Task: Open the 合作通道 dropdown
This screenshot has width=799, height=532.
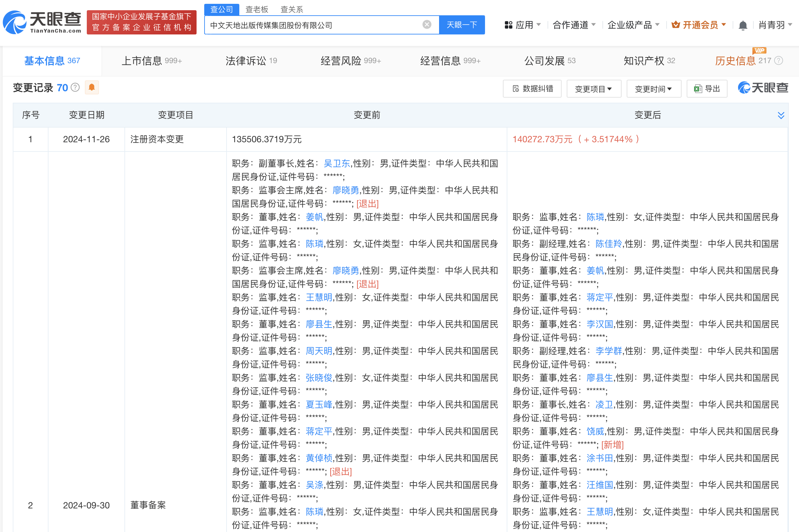Action: click(x=574, y=25)
